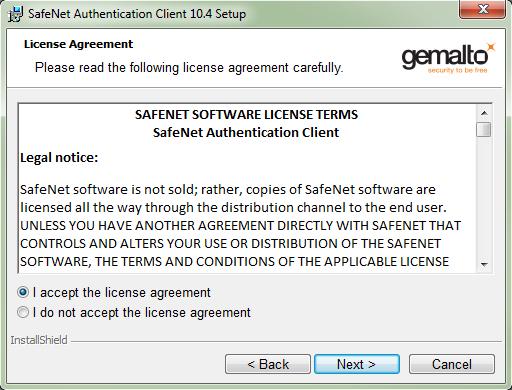Click the installer icon in title bar
The height and width of the screenshot is (390, 512).
(x=15, y=14)
